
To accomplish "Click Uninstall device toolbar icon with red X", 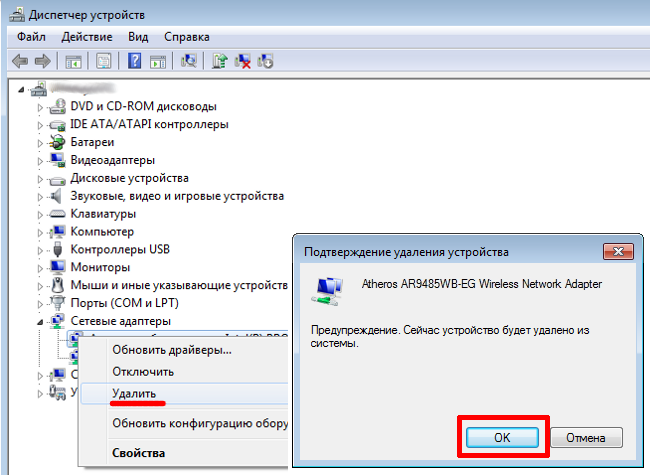I will (x=243, y=61).
